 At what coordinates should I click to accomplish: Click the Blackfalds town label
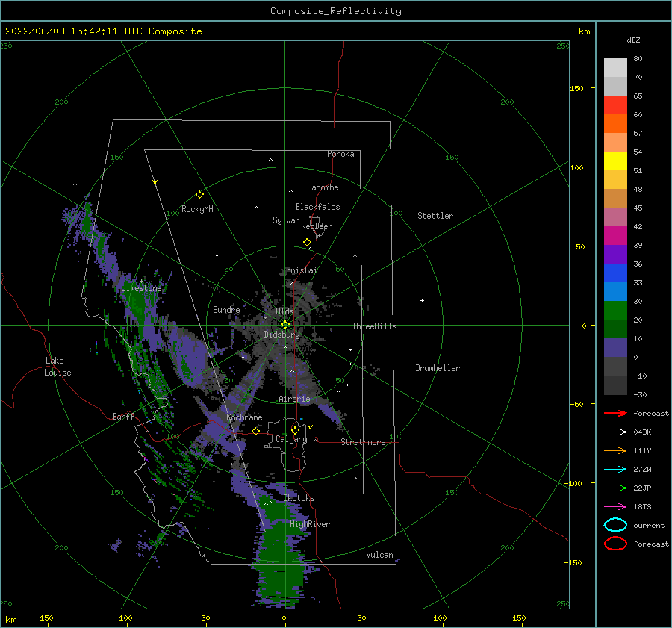point(317,207)
